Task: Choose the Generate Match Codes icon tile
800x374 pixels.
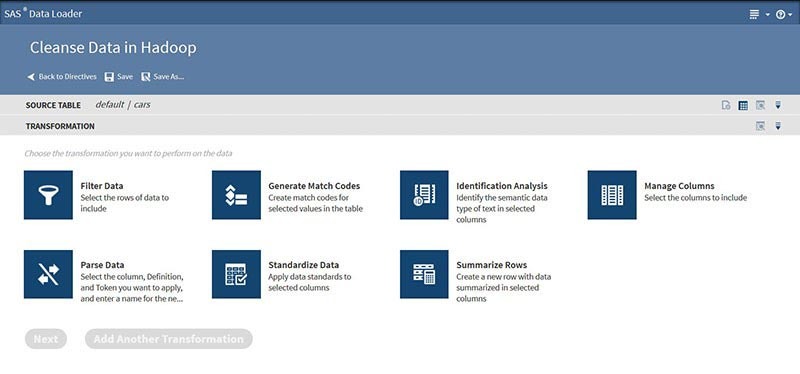Action: pyautogui.click(x=236, y=195)
